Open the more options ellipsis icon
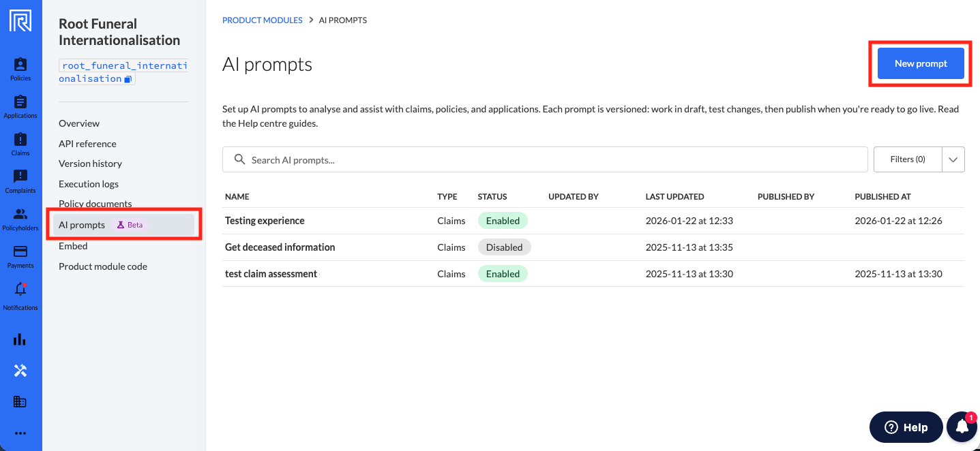The image size is (980, 451). (20, 433)
